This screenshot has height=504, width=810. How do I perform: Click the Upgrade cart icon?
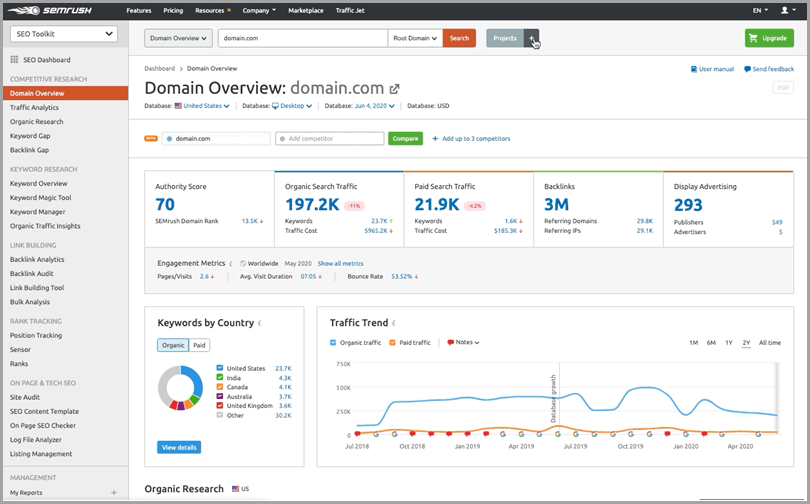pos(753,38)
